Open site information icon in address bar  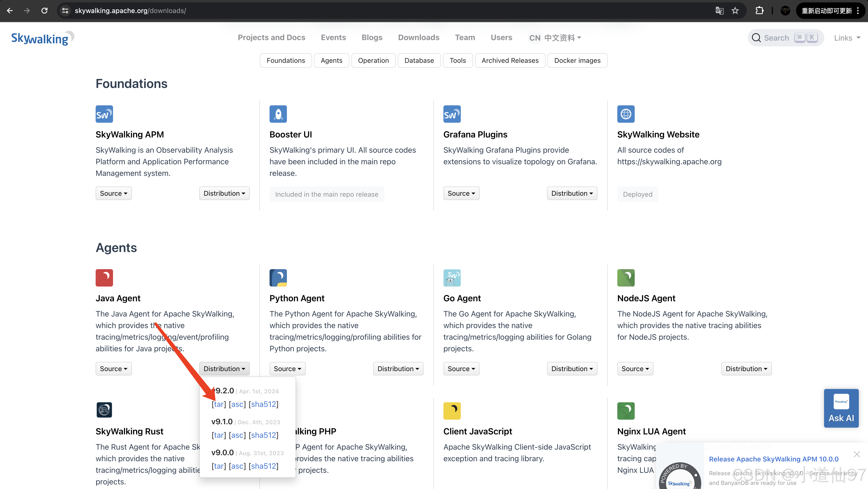point(65,10)
